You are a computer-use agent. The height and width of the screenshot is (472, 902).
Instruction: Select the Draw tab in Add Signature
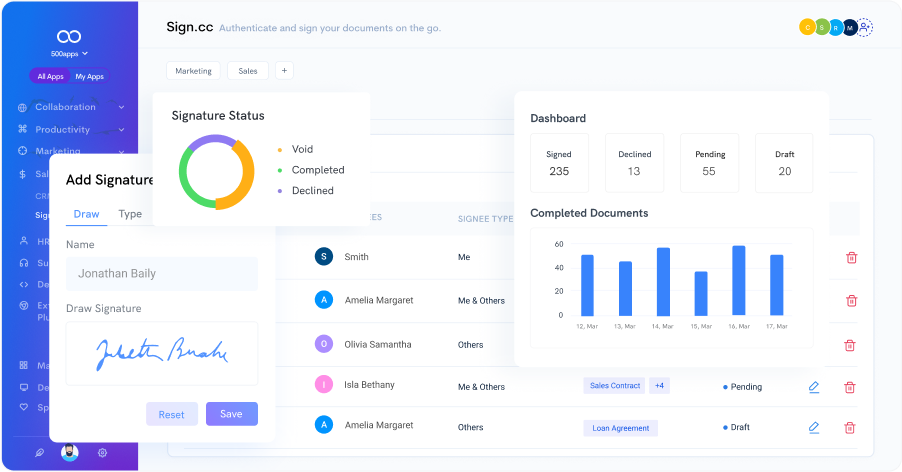pos(86,214)
